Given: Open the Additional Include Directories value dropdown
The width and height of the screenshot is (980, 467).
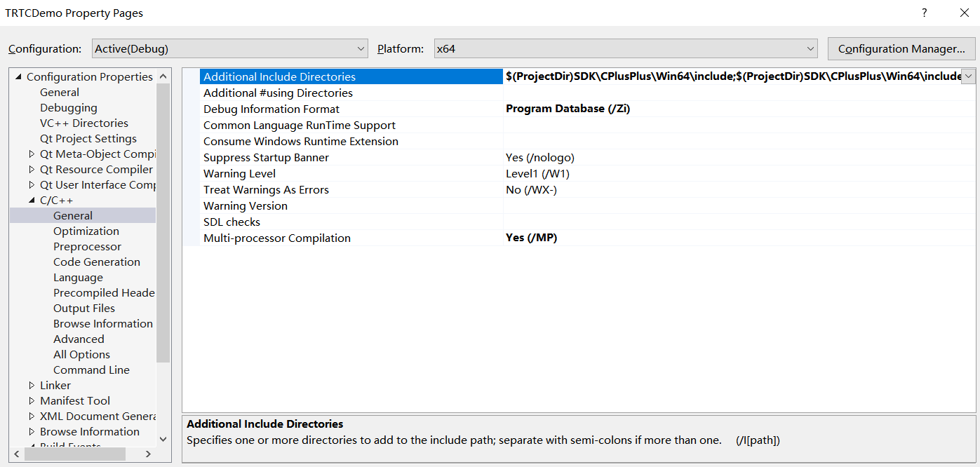Looking at the screenshot, I should click(x=968, y=76).
